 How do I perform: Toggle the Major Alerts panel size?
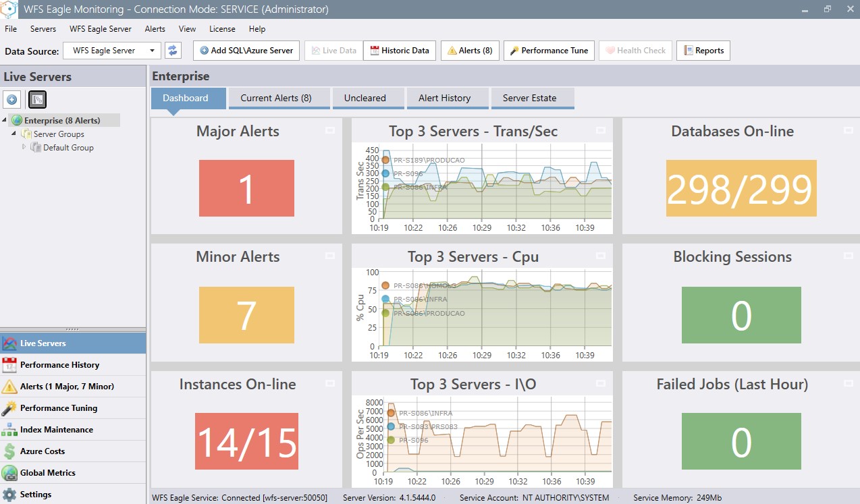(x=330, y=130)
